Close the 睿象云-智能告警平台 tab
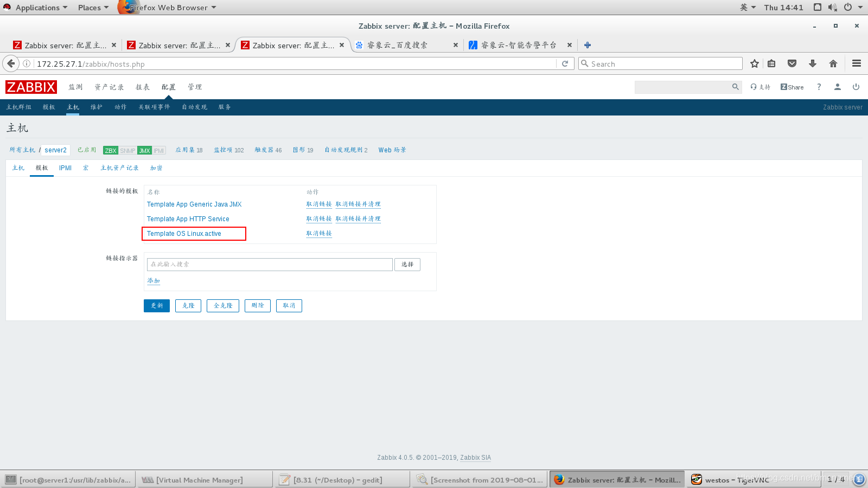 pyautogui.click(x=569, y=45)
